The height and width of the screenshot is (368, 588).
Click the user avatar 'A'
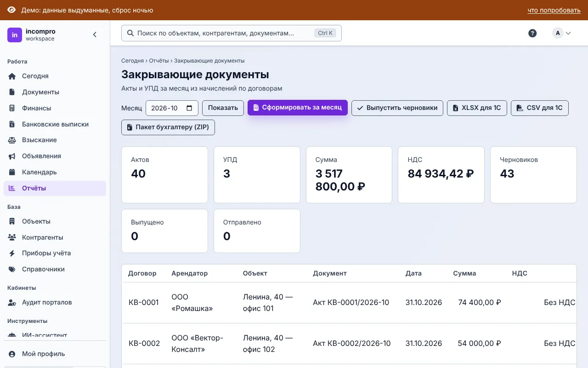(558, 33)
